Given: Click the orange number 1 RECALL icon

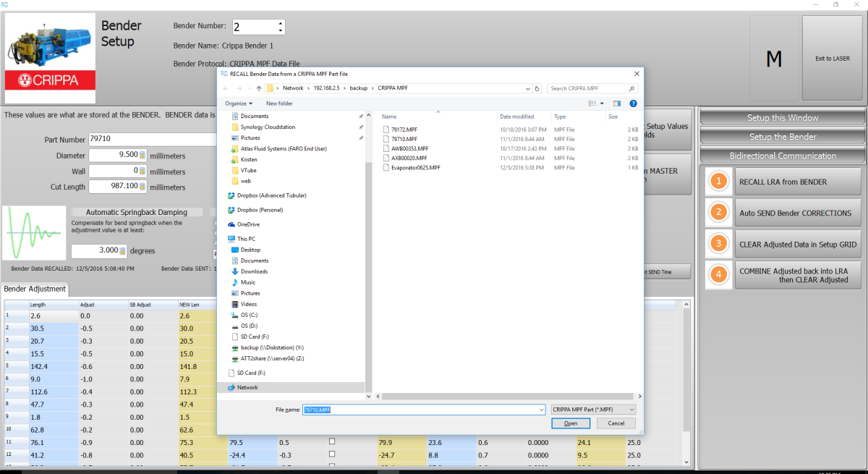Looking at the screenshot, I should [718, 182].
